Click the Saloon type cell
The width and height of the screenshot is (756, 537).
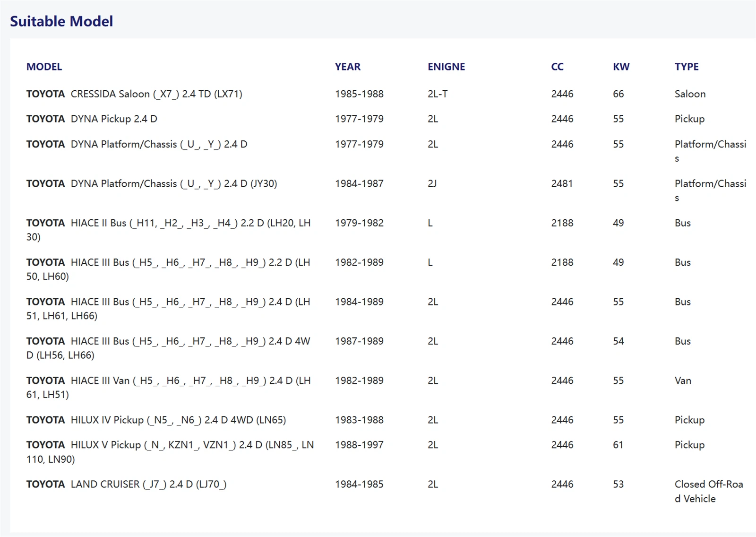(x=690, y=94)
